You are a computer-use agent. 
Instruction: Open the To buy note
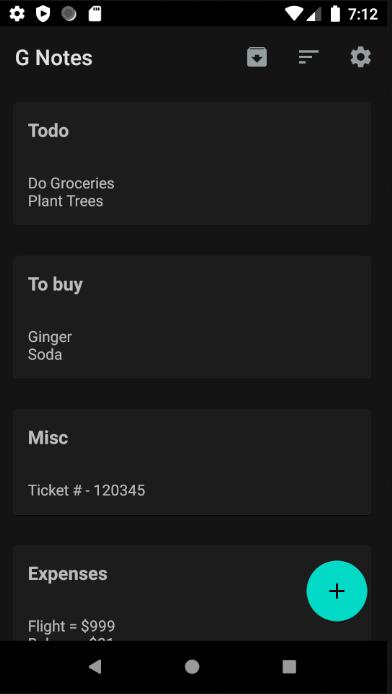192,317
